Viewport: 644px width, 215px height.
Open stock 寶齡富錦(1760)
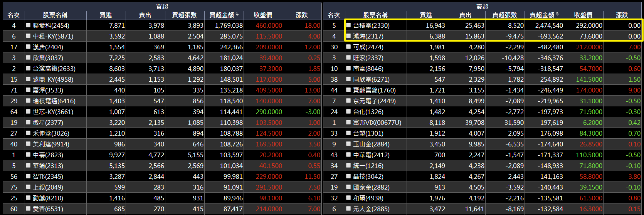click(374, 90)
